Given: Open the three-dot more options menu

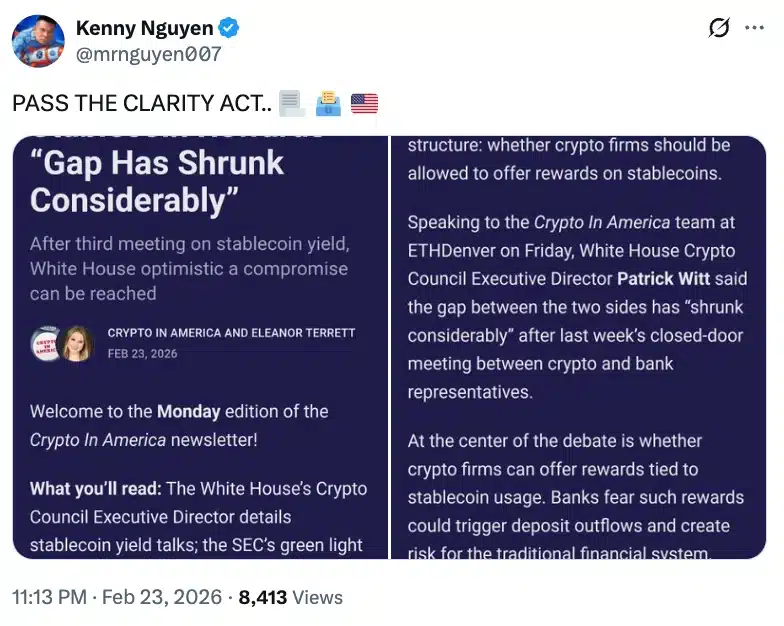Looking at the screenshot, I should point(754,28).
